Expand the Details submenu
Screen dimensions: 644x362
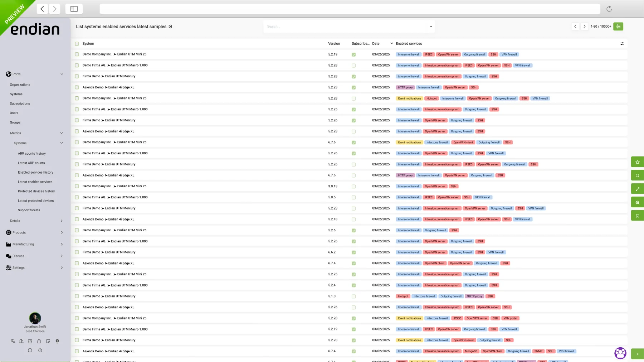coord(62,221)
